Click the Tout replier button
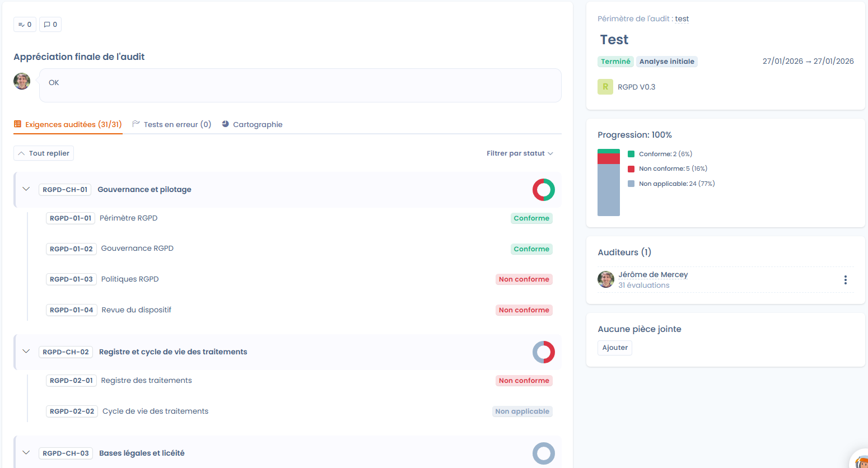Screen dimensions: 868x468 click(x=44, y=153)
